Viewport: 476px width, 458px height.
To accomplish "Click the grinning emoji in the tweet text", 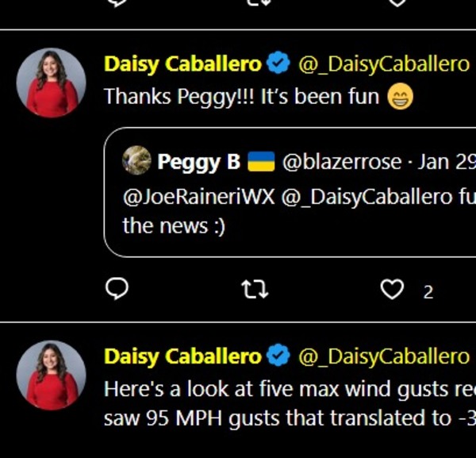I will click(x=400, y=97).
